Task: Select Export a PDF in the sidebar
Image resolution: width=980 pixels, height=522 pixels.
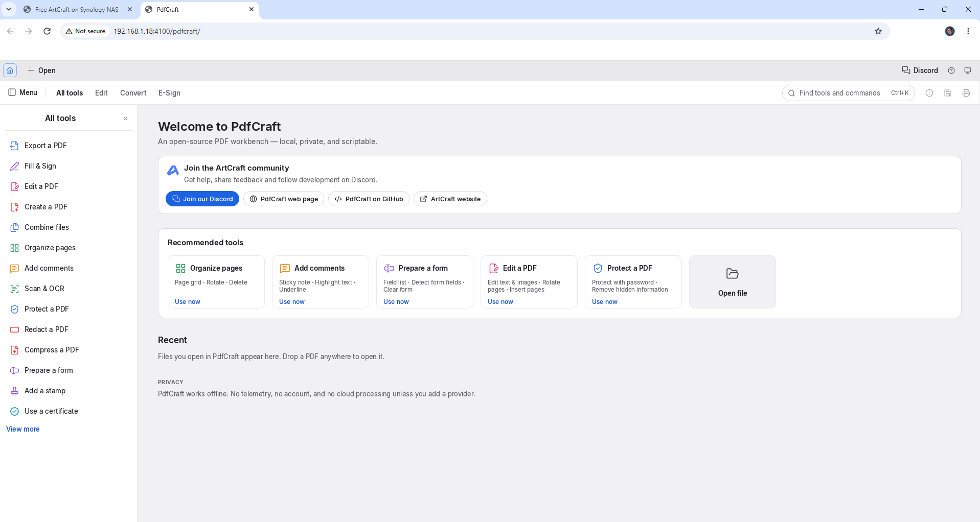Action: 69,146
